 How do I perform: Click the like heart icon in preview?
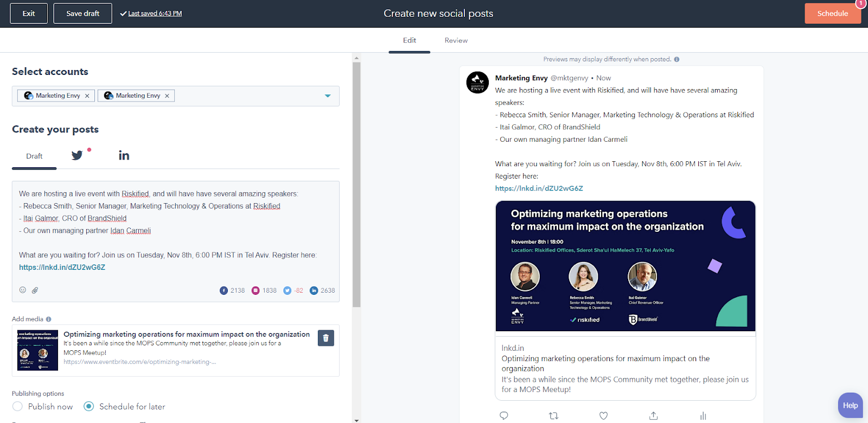point(603,415)
